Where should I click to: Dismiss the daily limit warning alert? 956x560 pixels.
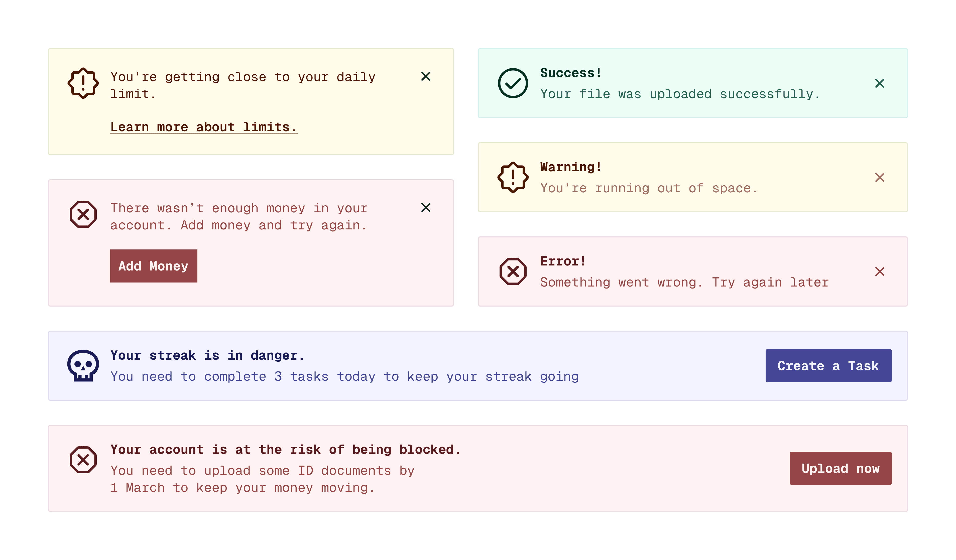[x=426, y=76]
